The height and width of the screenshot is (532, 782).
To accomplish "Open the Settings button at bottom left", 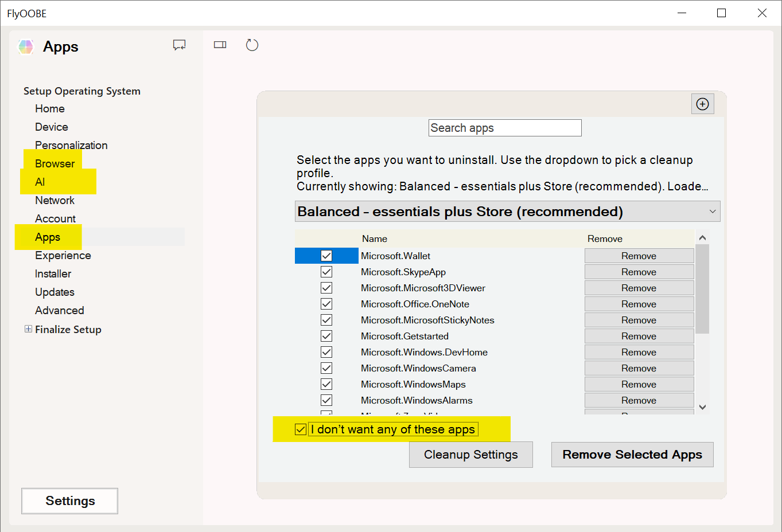I will click(x=70, y=501).
